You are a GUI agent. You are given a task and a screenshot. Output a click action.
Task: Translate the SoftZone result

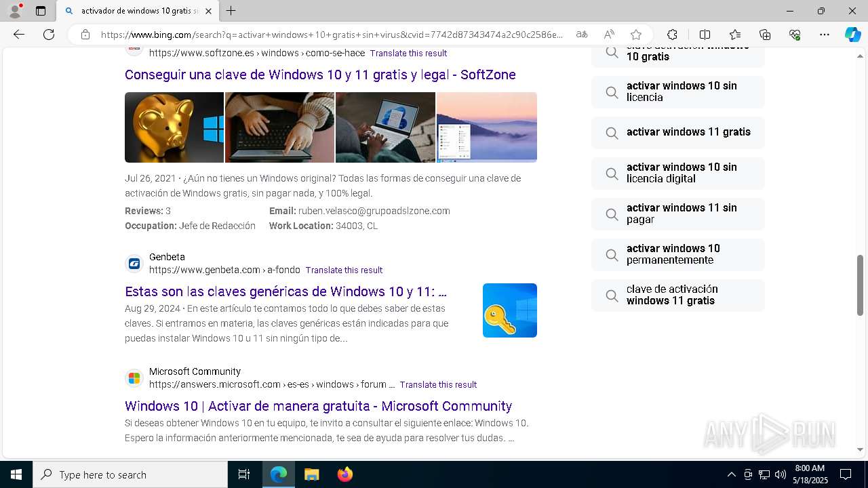(x=408, y=53)
